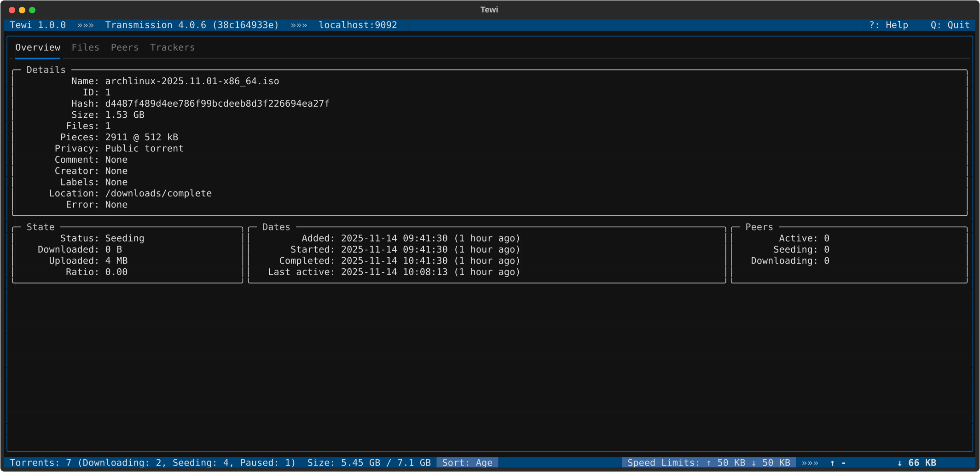Click the Details panel title

pyautogui.click(x=46, y=70)
